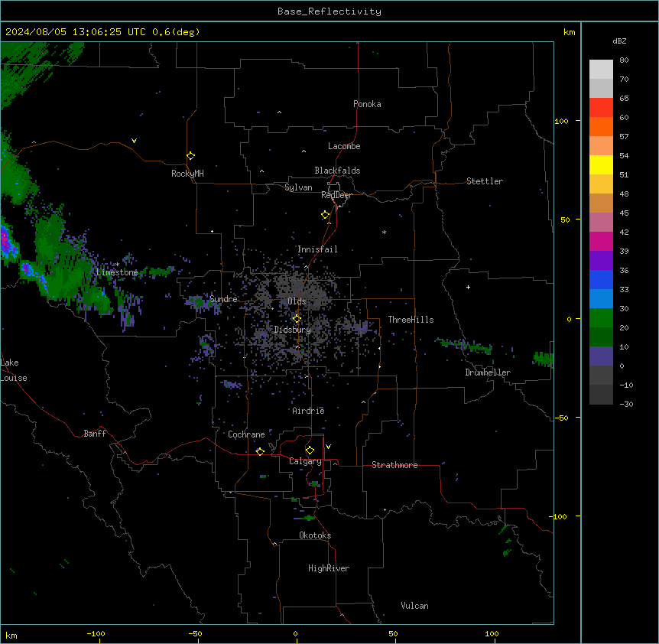Pick the white 70-80 dBZ legend swatch
The height and width of the screenshot is (644, 659).
tap(601, 70)
